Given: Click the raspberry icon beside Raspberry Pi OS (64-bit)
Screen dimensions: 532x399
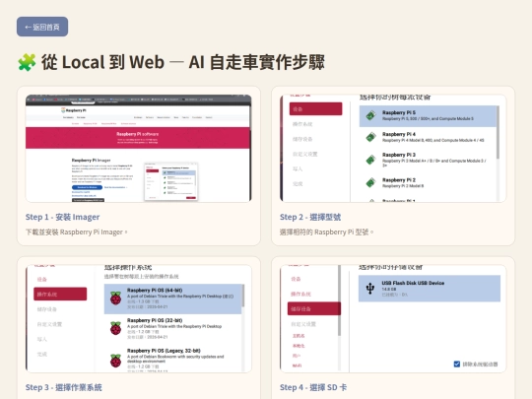Looking at the screenshot, I should pos(115,299).
